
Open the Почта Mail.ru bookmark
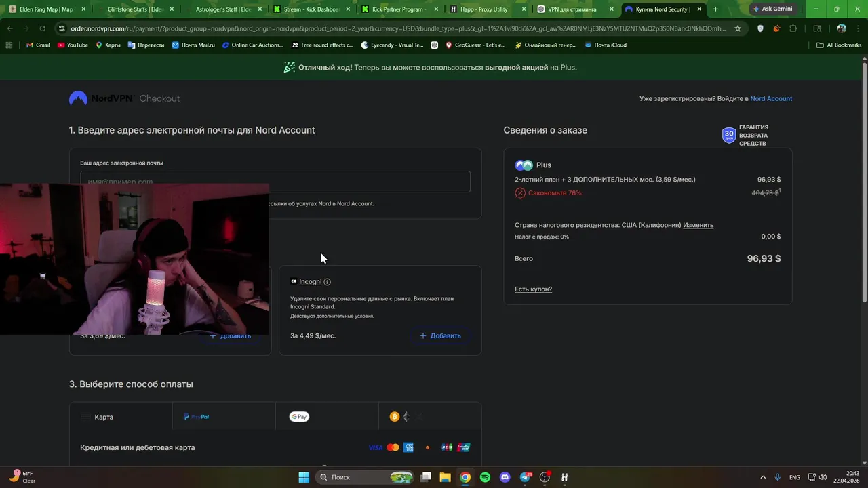(193, 45)
